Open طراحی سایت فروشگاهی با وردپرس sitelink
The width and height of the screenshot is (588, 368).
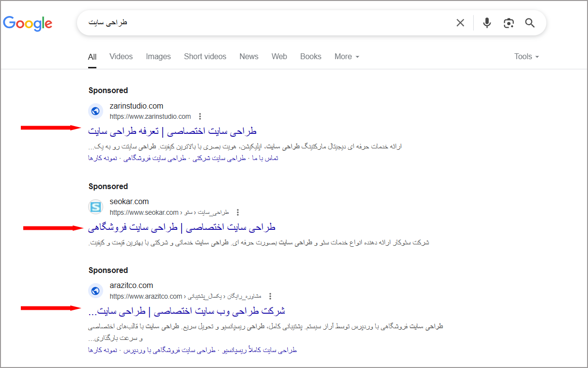tap(170, 350)
